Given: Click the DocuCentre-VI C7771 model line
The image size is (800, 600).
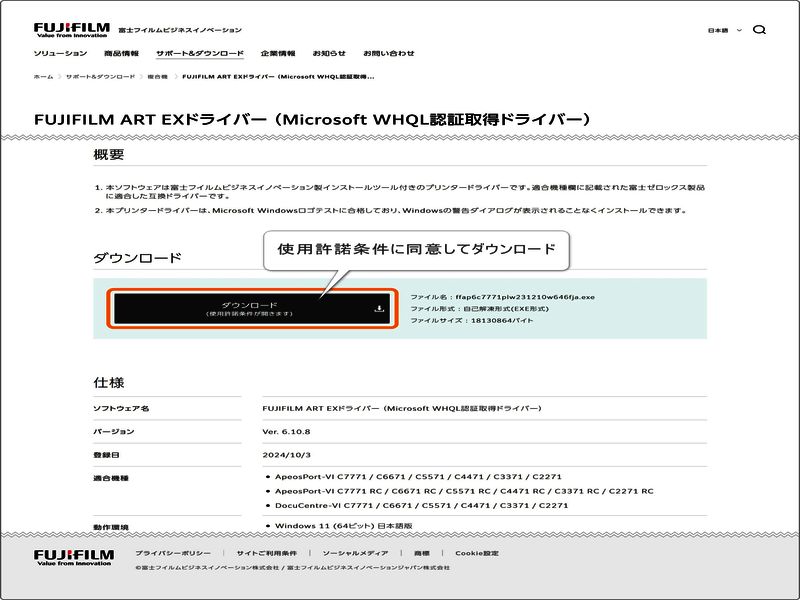Looking at the screenshot, I should click(x=421, y=505).
